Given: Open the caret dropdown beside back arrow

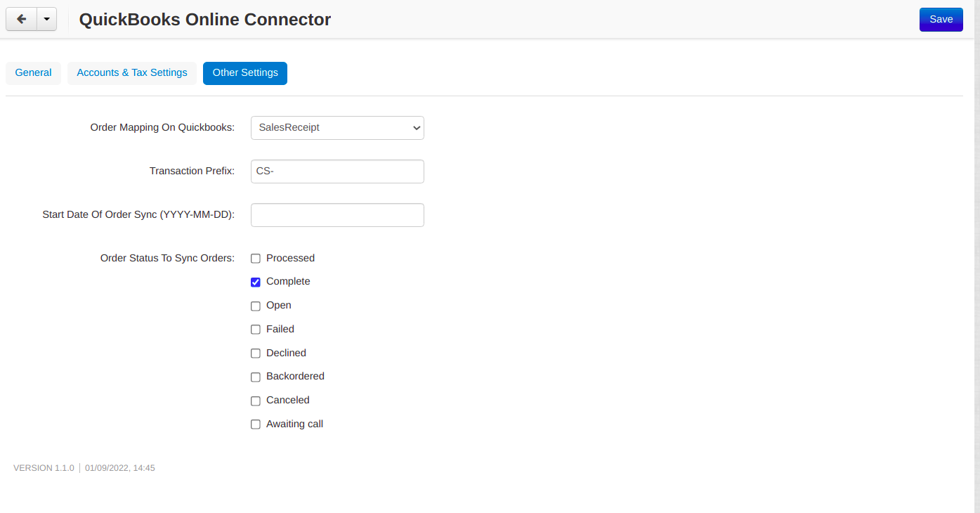Looking at the screenshot, I should 46,20.
